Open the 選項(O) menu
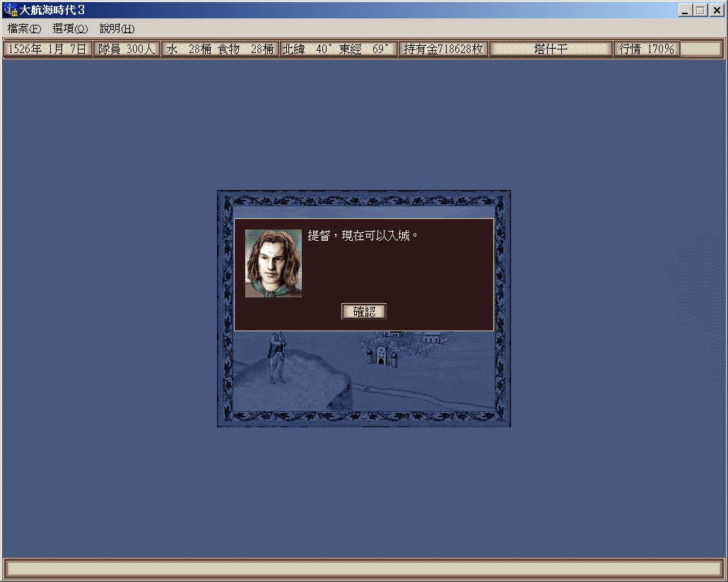 [70, 29]
